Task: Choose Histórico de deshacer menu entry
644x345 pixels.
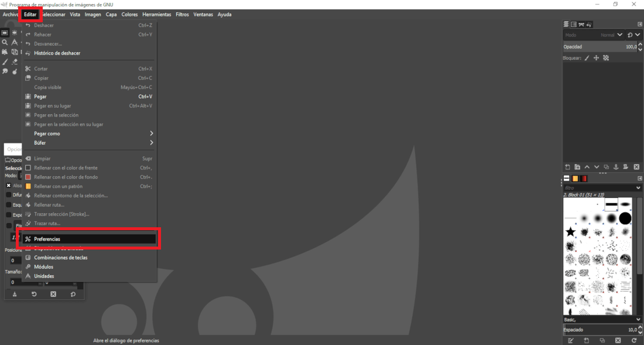Action: pyautogui.click(x=90, y=53)
